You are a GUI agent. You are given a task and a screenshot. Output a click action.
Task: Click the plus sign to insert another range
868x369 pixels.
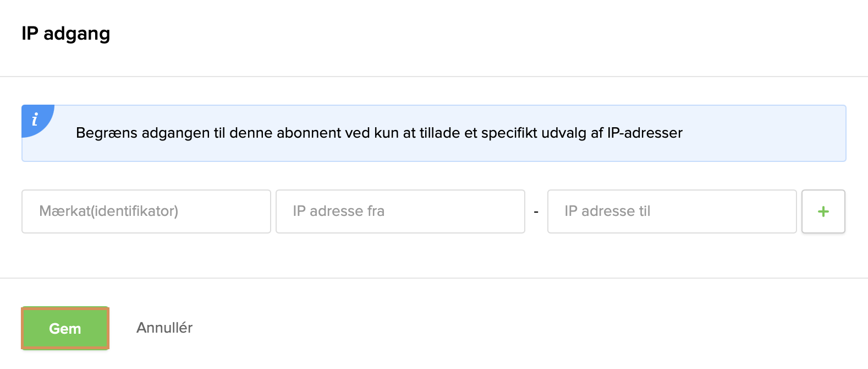(823, 211)
